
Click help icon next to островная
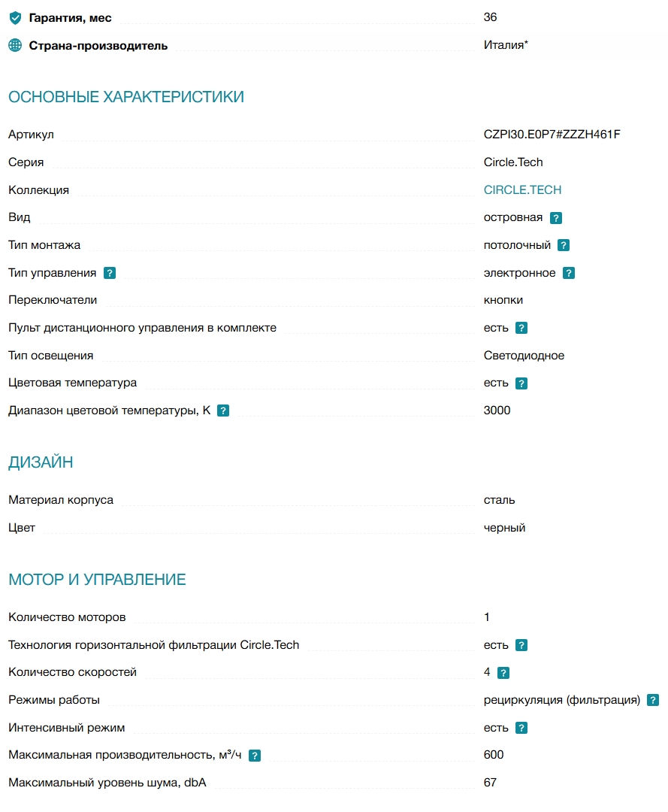[556, 218]
